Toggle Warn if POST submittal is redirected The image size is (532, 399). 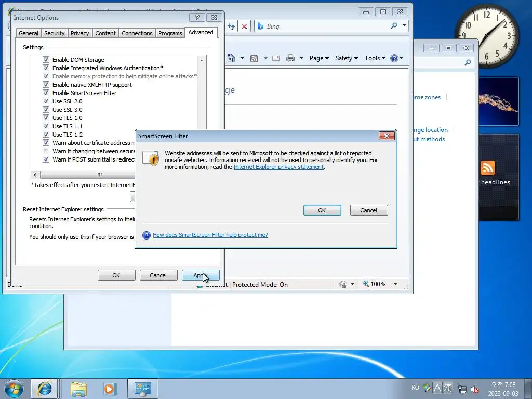click(x=46, y=159)
